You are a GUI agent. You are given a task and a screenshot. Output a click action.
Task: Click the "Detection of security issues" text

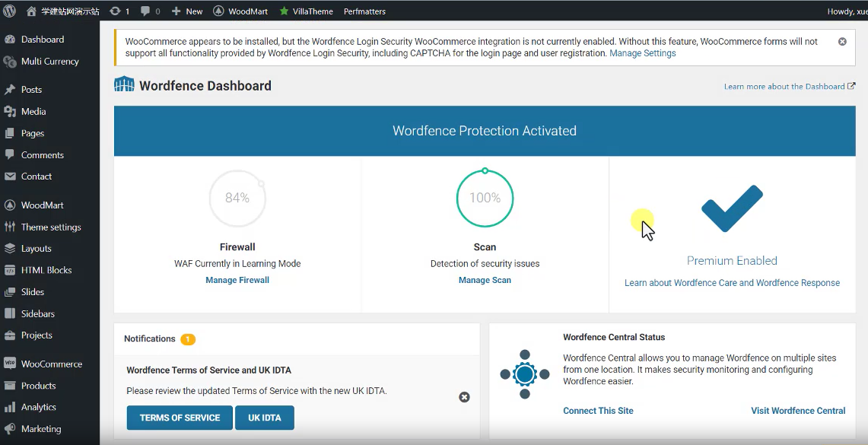click(485, 263)
